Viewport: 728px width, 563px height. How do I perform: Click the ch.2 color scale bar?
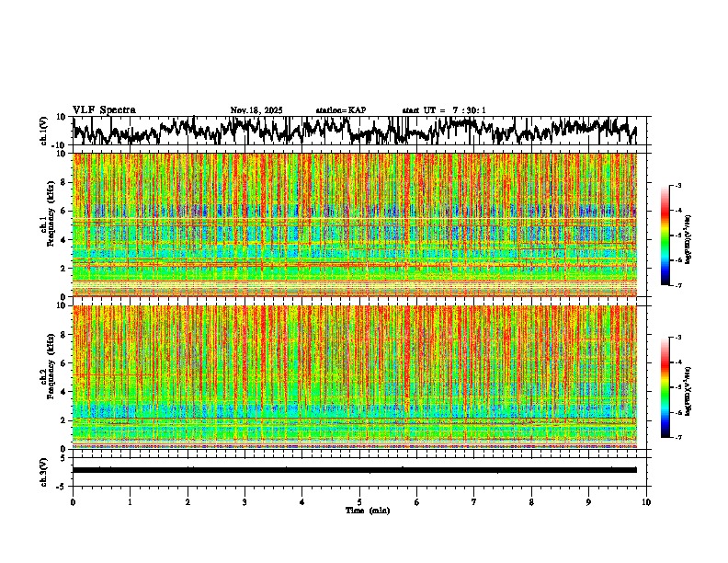[x=665, y=387]
